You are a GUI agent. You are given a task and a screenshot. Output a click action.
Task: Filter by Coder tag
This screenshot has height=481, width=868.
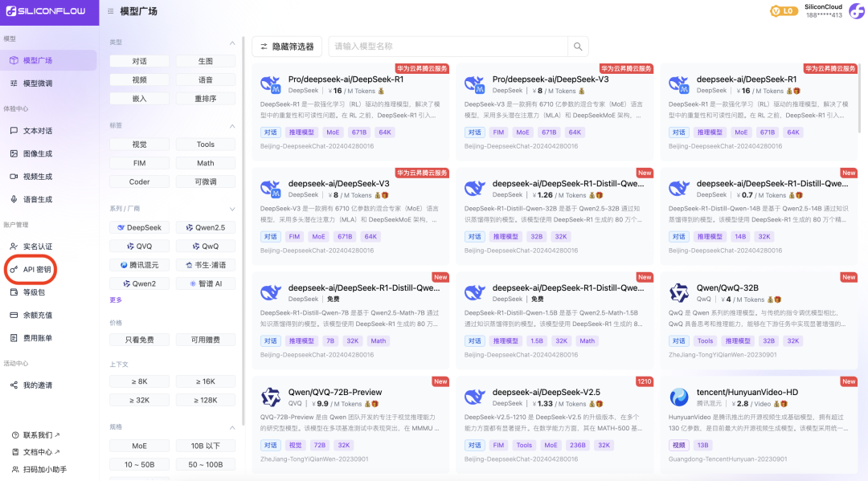[x=140, y=182]
